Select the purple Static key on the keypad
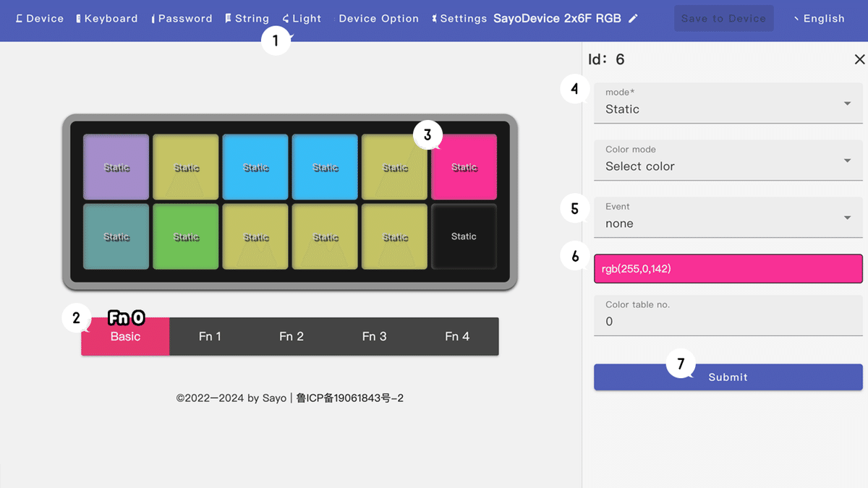Viewport: 868px width, 488px height. [116, 167]
